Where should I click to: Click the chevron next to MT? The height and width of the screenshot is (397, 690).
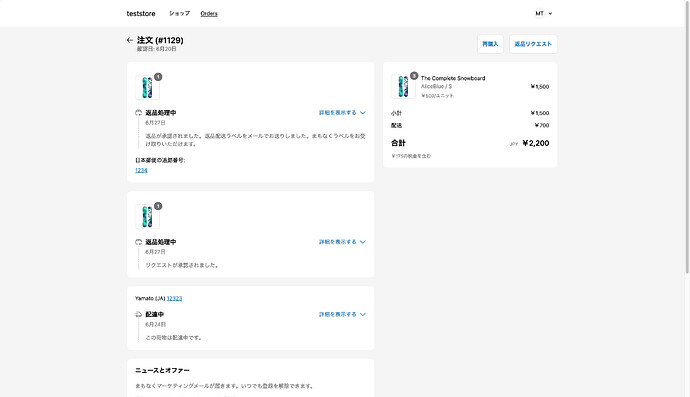tap(550, 14)
